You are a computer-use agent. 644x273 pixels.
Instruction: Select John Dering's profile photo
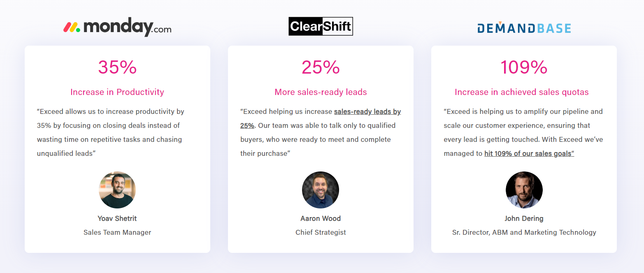pos(524,190)
